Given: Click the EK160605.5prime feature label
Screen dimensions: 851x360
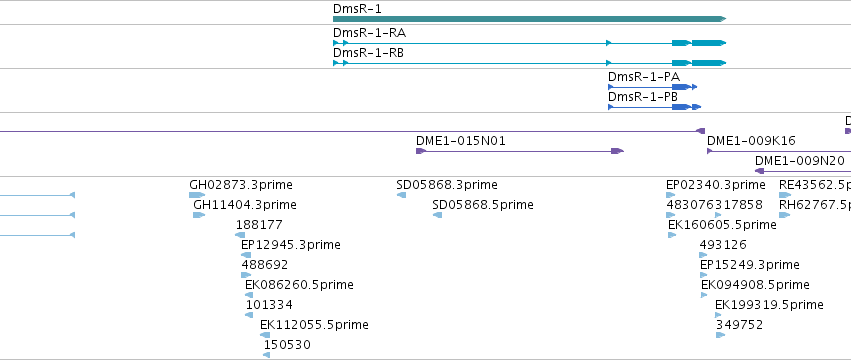Looking at the screenshot, I should 722,225.
